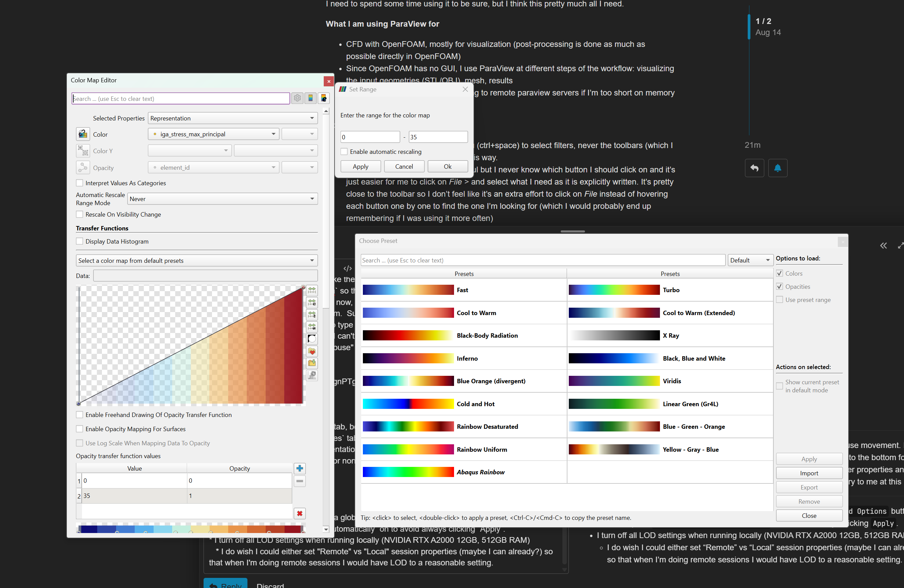Click rescale to custom range icon
Screen dimensions: 904x588
pyautogui.click(x=312, y=303)
